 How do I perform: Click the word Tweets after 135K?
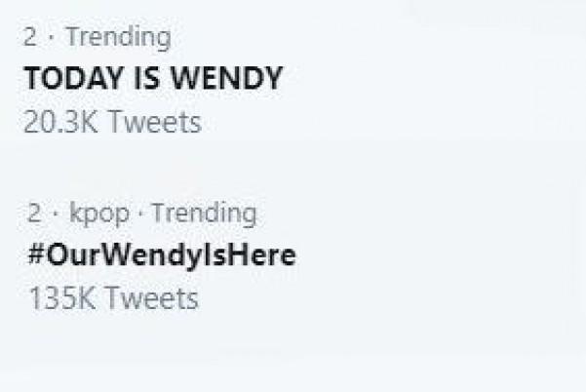151,298
